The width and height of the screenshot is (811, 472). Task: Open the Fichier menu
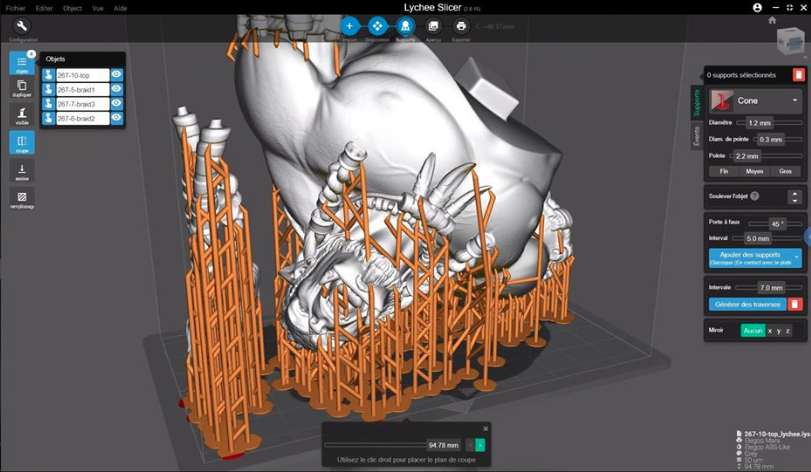[16, 8]
